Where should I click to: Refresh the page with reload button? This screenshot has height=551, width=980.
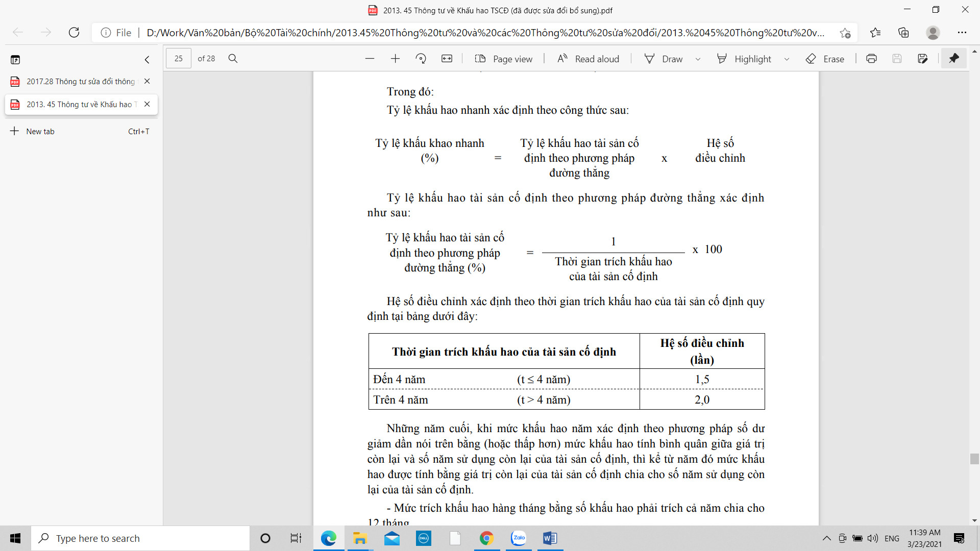point(74,33)
